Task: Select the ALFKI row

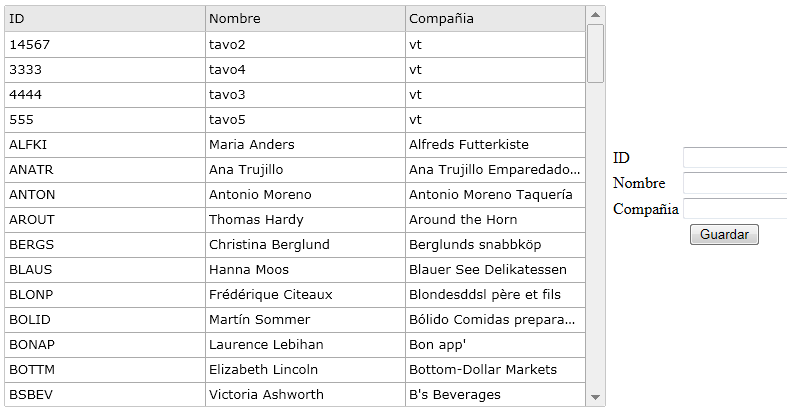Action: [x=295, y=145]
